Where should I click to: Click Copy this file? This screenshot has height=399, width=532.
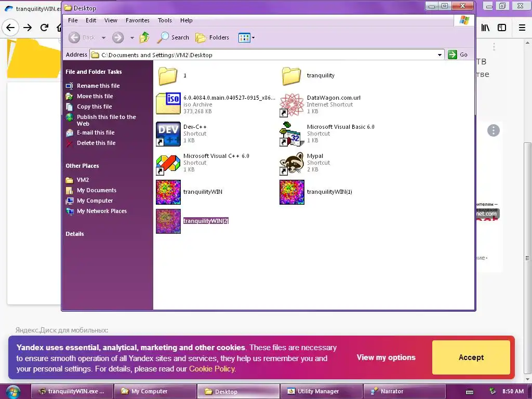pyautogui.click(x=95, y=107)
